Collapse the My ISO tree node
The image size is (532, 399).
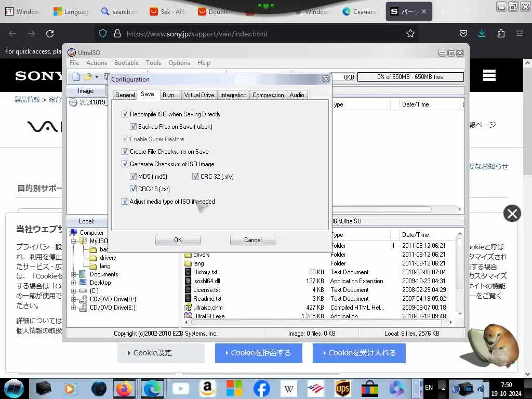(73, 241)
